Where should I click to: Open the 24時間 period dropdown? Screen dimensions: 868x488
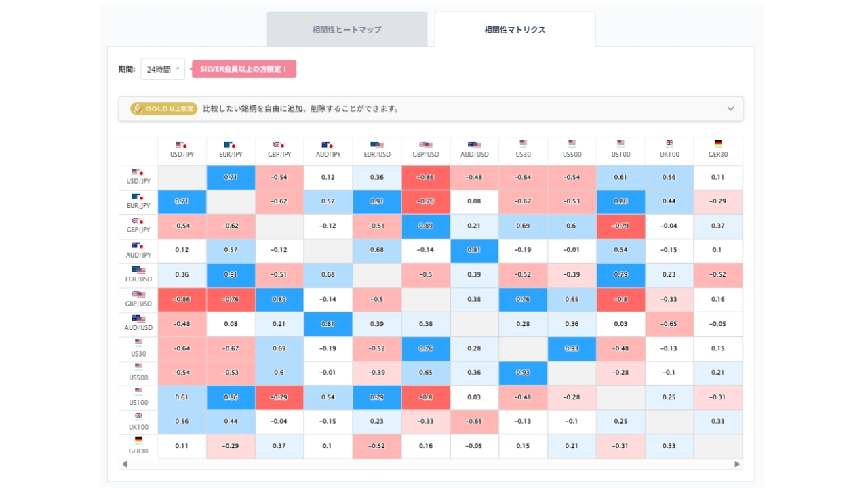click(x=163, y=69)
